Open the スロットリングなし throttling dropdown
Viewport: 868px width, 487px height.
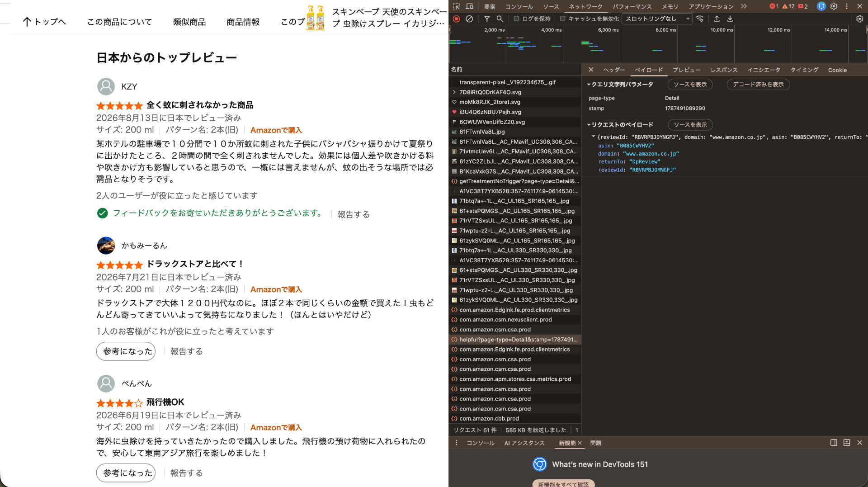click(657, 19)
